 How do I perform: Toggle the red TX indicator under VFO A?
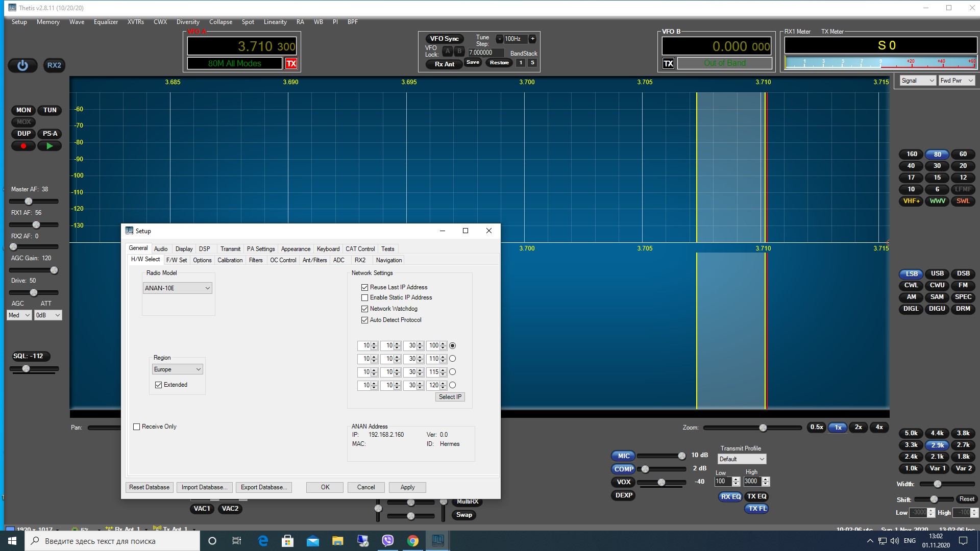(291, 63)
